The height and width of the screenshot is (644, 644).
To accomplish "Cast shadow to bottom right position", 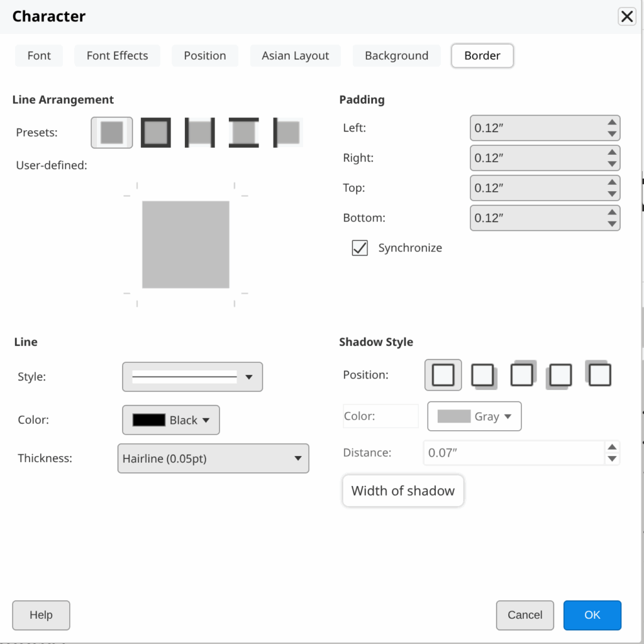I will [x=483, y=375].
